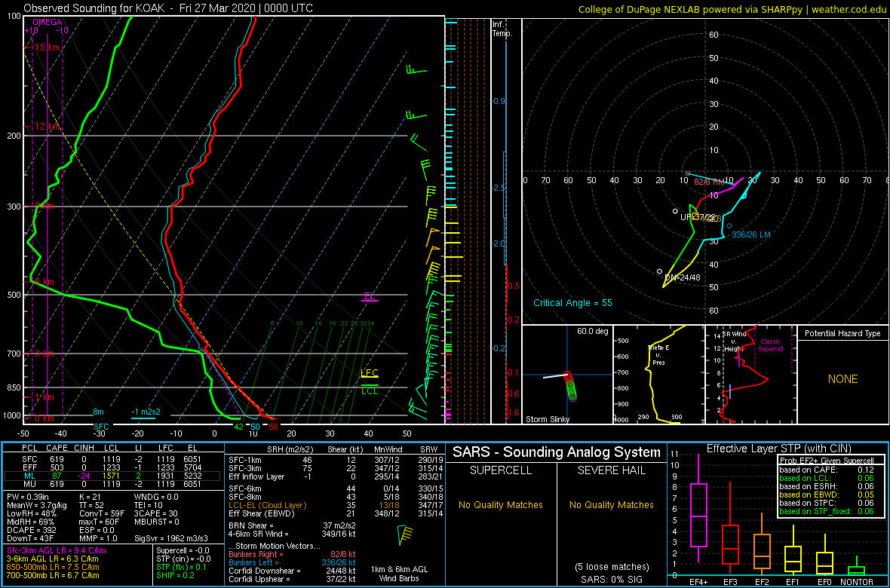Image resolution: width=890 pixels, height=588 pixels.
Task: Select the 12 km height marker
Action: pos(43,127)
